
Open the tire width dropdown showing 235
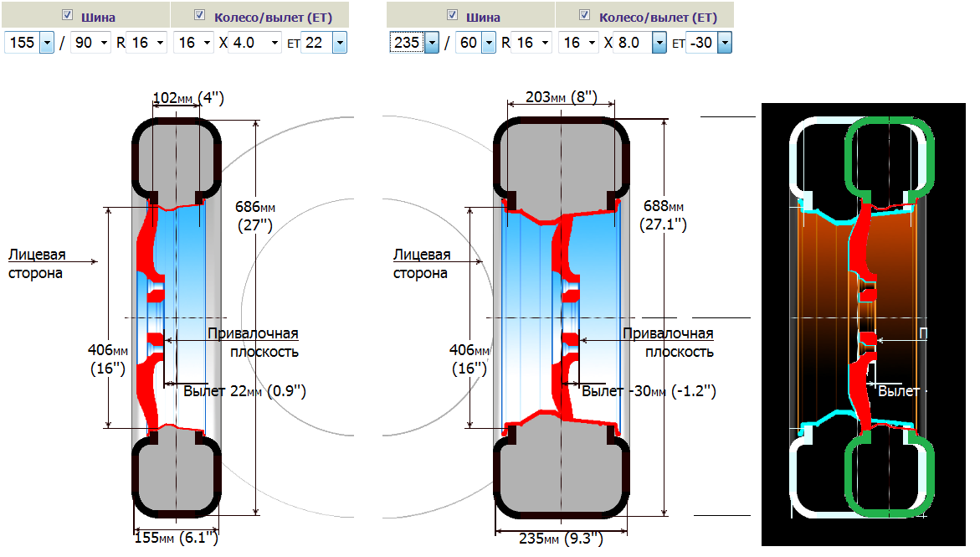pyautogui.click(x=414, y=43)
